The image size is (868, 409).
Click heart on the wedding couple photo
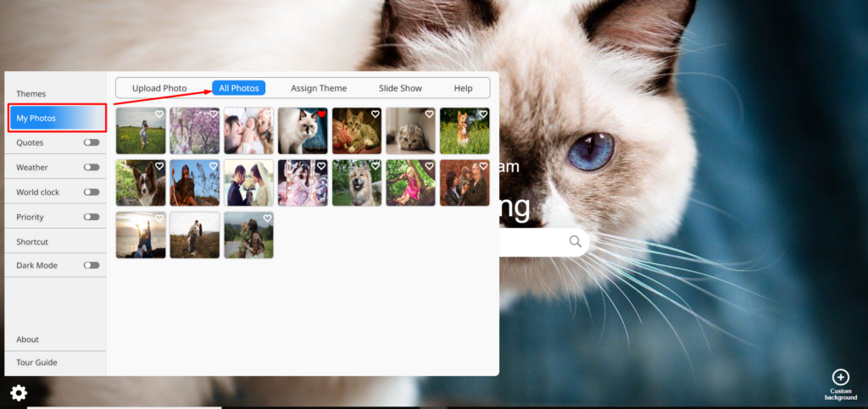267,166
